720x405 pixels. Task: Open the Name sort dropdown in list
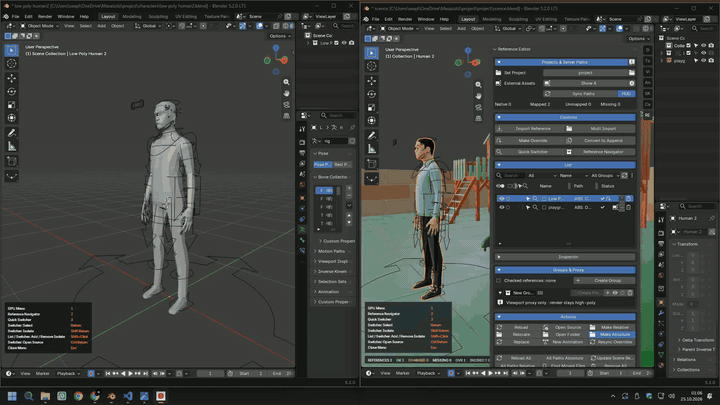(573, 175)
